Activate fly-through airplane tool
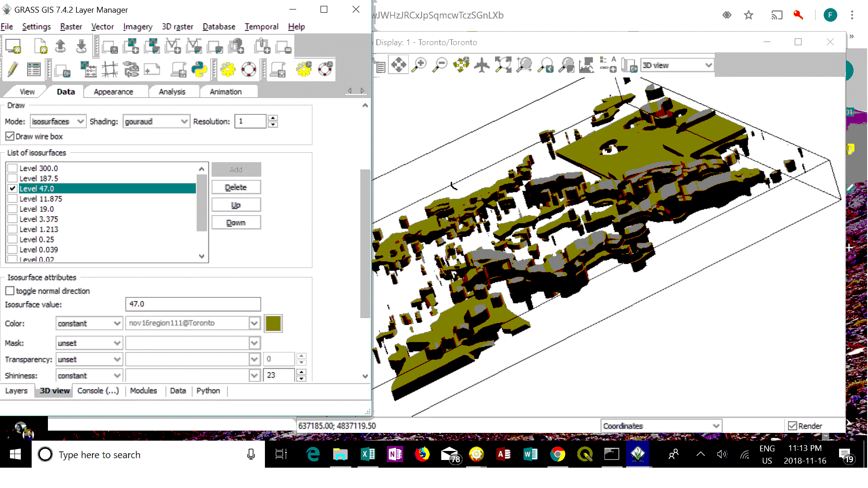Image resolution: width=868 pixels, height=488 pixels. 482,65
